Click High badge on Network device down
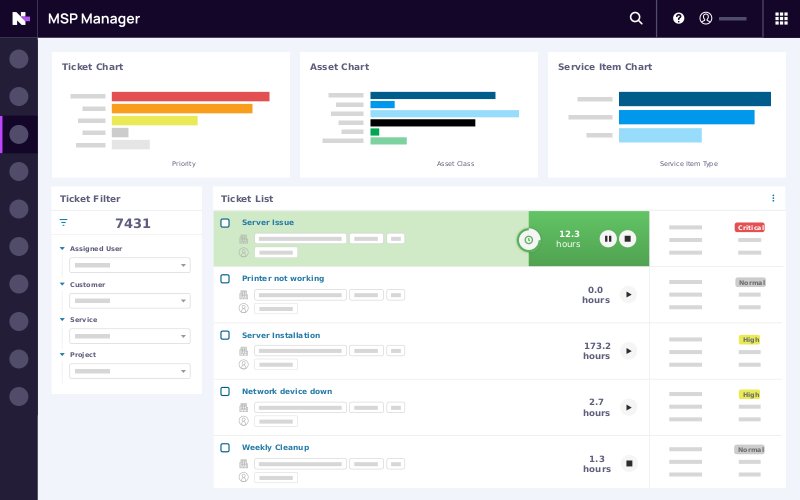Viewport: 800px width, 500px height. [749, 395]
